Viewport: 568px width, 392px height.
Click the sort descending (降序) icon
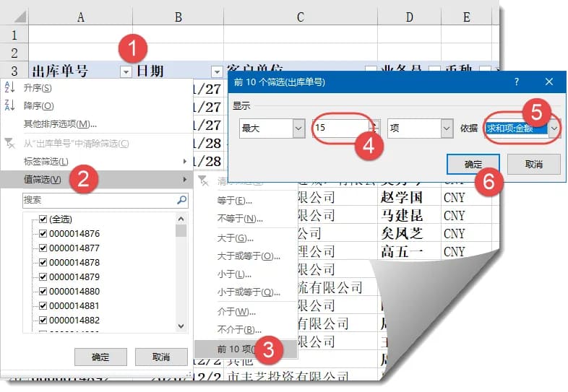[x=10, y=106]
